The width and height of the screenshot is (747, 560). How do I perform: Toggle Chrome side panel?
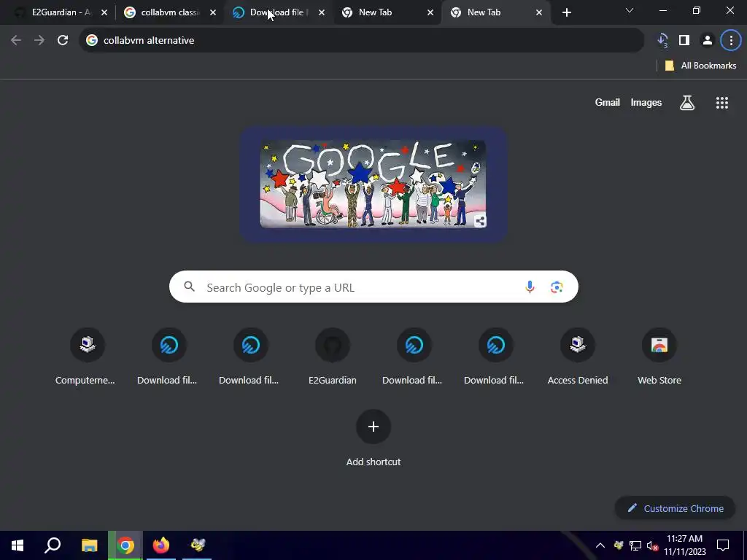684,41
